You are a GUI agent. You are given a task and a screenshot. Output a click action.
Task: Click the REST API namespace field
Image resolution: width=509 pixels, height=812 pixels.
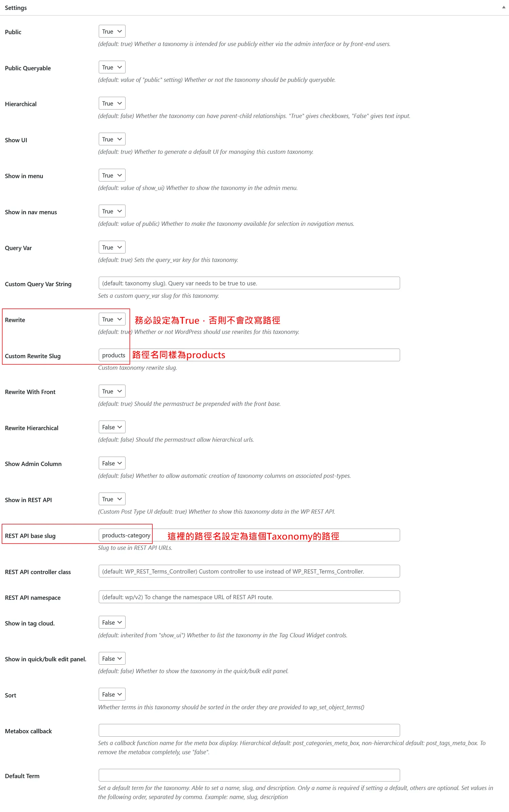pos(249,597)
